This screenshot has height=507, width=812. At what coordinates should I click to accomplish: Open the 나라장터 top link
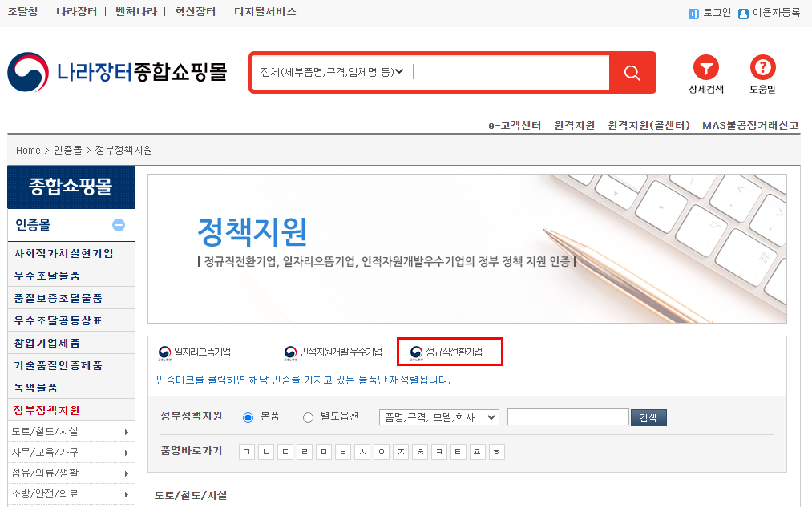77,11
